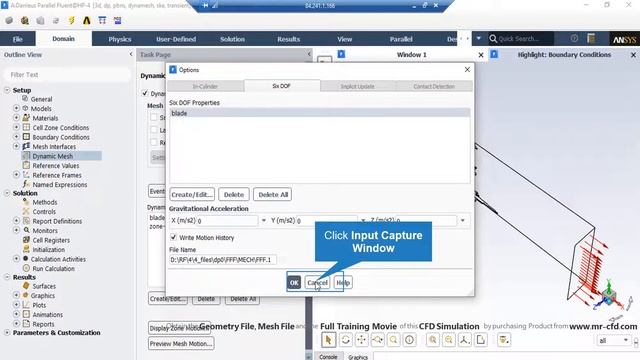This screenshot has height=360, width=640.
Task: Click the save picture page icon
Action: pyautogui.click(x=481, y=340)
